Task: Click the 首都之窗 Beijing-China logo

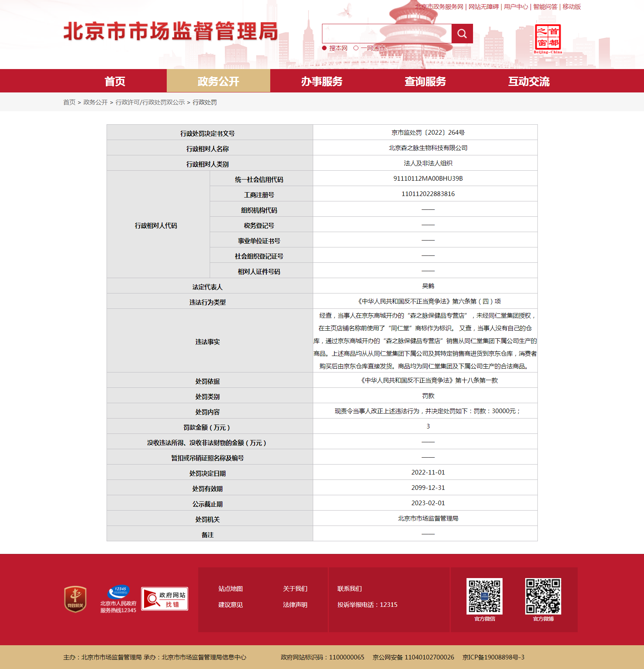Action: [x=548, y=39]
